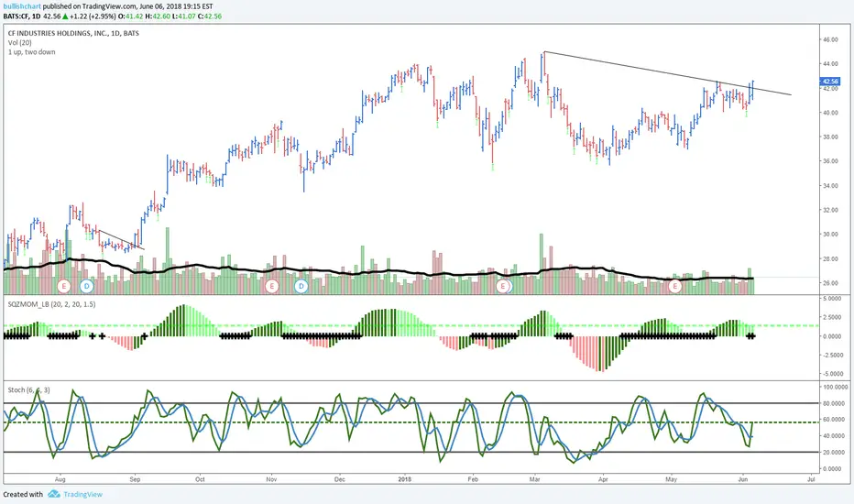Click the Mar label on time axis

[x=535, y=479]
